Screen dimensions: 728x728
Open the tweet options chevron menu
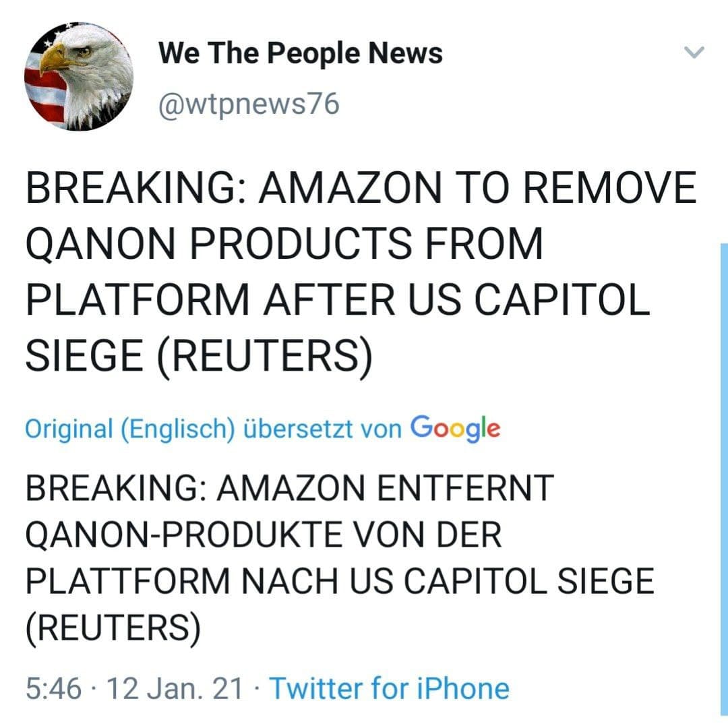[693, 53]
